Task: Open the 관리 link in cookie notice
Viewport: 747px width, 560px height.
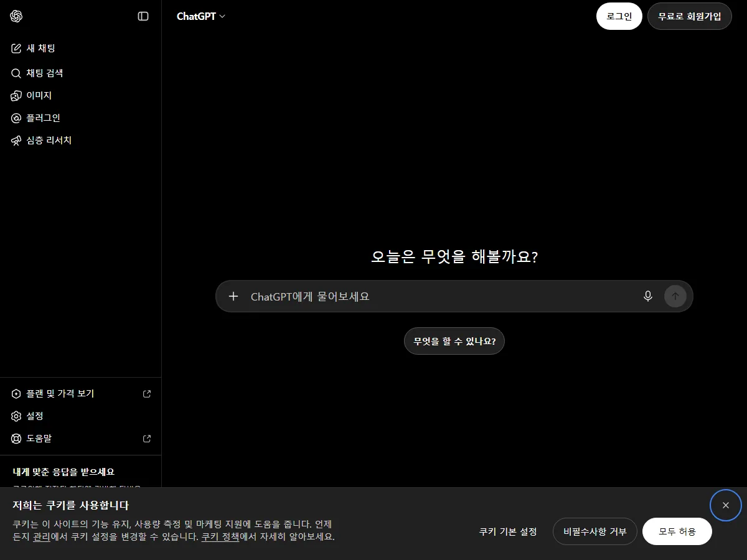Action: (x=42, y=536)
